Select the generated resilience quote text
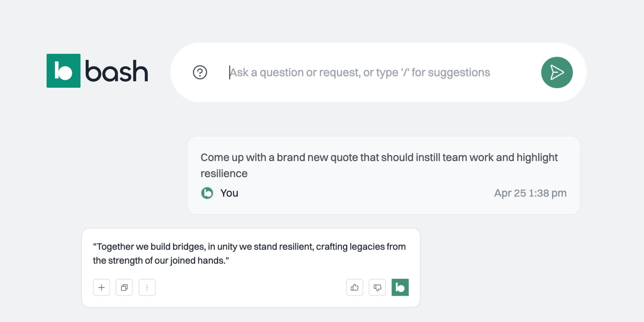The width and height of the screenshot is (644, 322). point(249,254)
